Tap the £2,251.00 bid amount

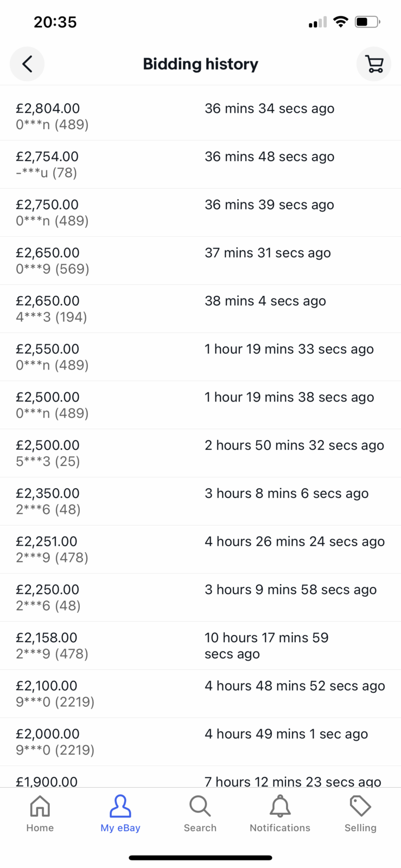point(47,541)
